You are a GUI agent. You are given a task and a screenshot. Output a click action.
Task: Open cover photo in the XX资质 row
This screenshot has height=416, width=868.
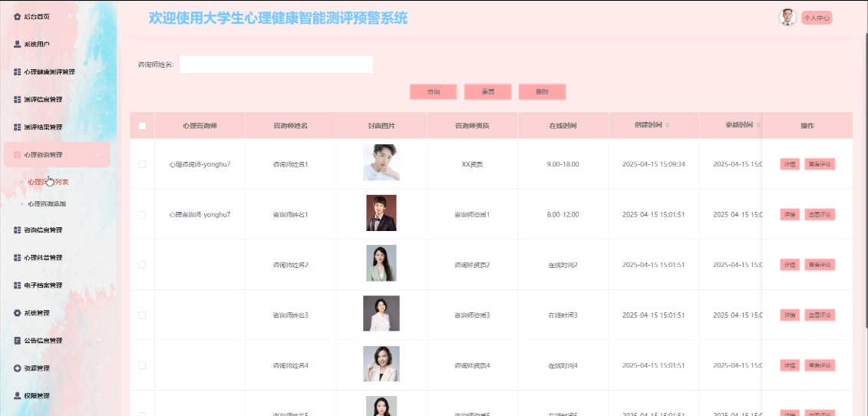point(381,162)
